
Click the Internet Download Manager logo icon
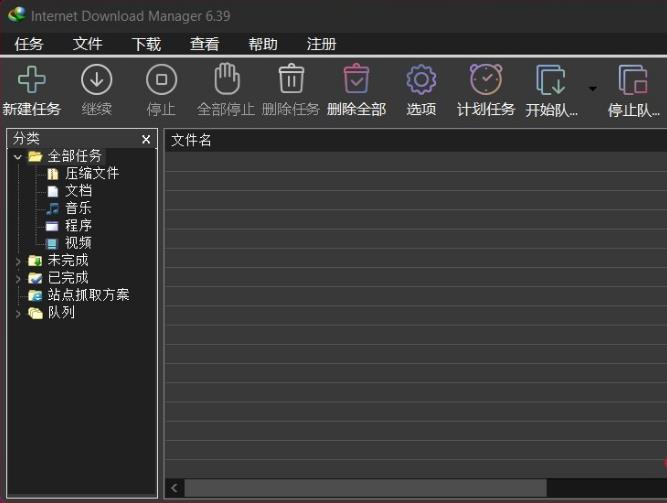click(17, 15)
